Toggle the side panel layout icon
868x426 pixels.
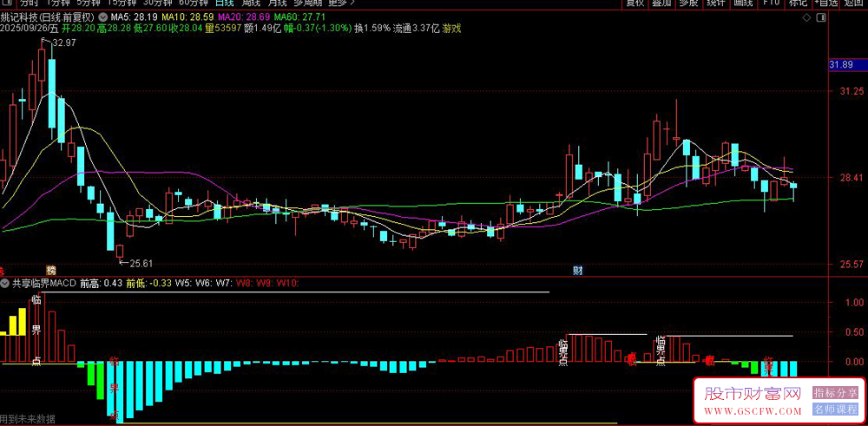coord(821,17)
